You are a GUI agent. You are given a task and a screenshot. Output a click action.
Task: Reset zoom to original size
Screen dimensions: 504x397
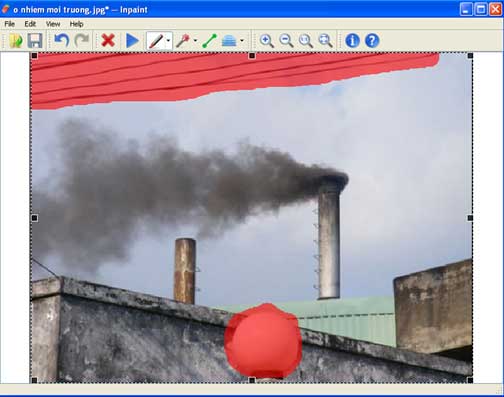click(x=306, y=41)
